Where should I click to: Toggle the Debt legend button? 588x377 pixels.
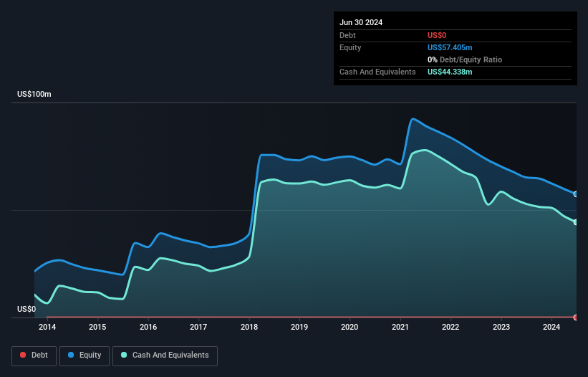(x=34, y=355)
